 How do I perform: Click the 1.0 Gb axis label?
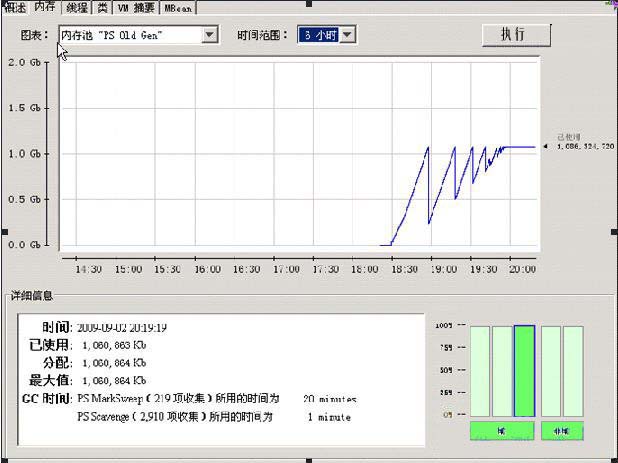(24, 154)
